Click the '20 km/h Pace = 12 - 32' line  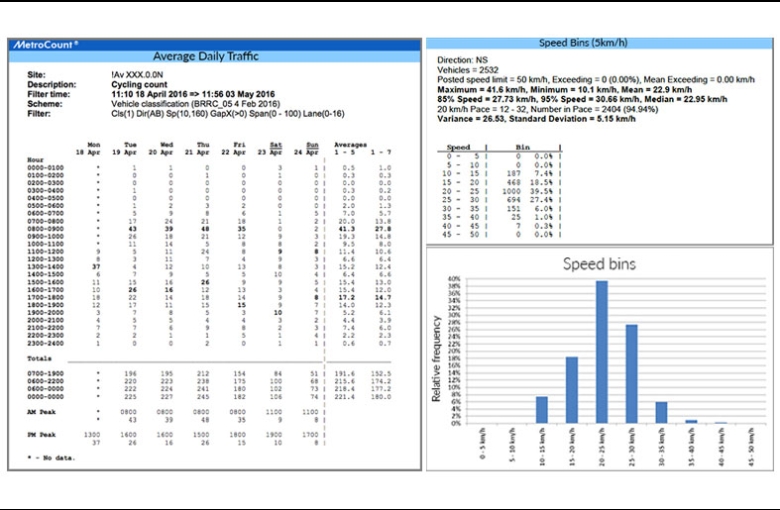(x=547, y=109)
